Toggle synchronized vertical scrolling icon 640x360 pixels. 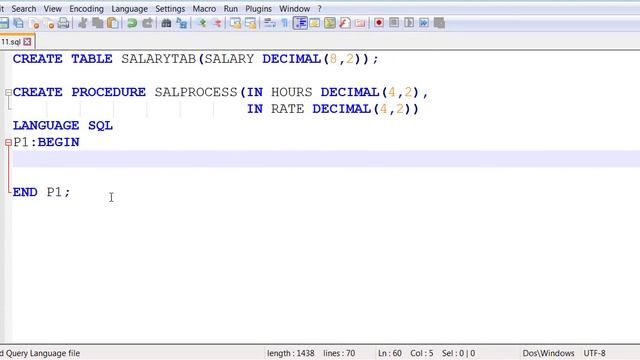236,23
